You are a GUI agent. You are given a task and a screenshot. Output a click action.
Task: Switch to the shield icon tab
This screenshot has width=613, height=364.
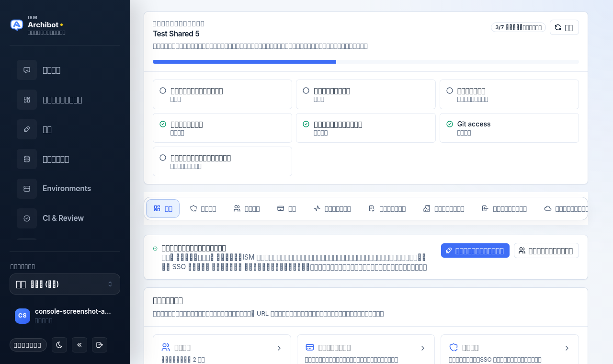(203, 208)
